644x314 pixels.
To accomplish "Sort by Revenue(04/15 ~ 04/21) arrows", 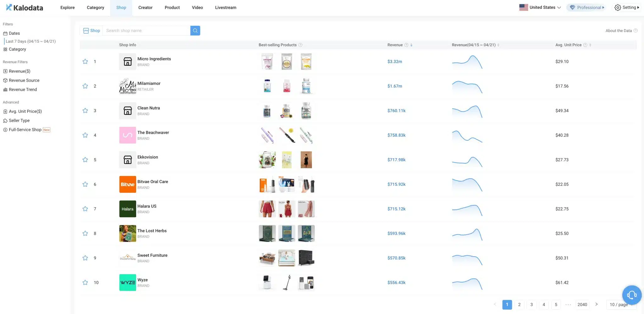I will point(498,45).
